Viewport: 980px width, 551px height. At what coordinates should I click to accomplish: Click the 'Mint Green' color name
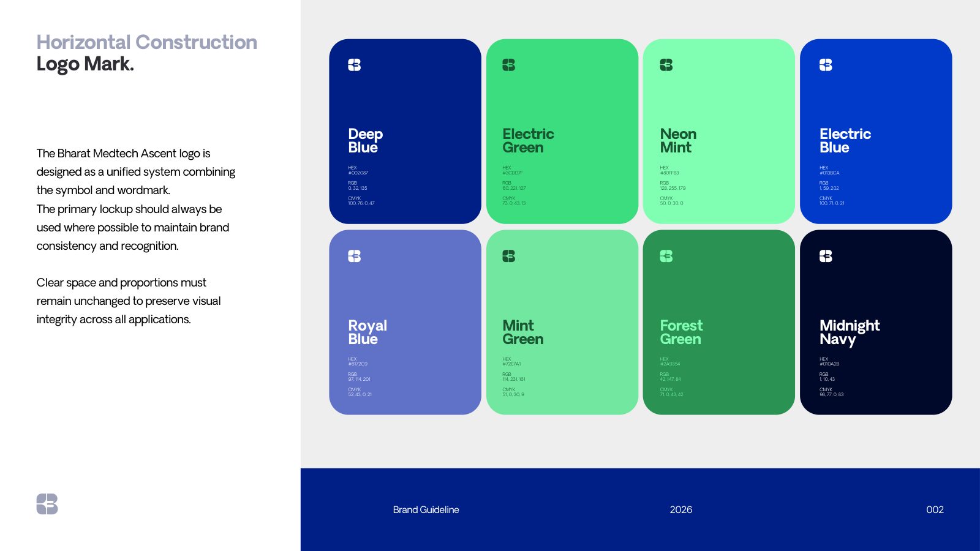tap(523, 332)
